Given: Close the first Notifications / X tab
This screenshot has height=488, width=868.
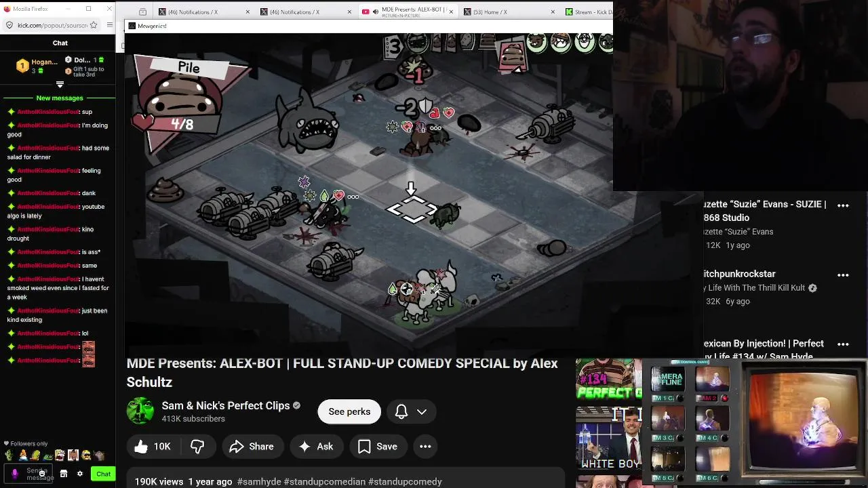Looking at the screenshot, I should tap(248, 12).
